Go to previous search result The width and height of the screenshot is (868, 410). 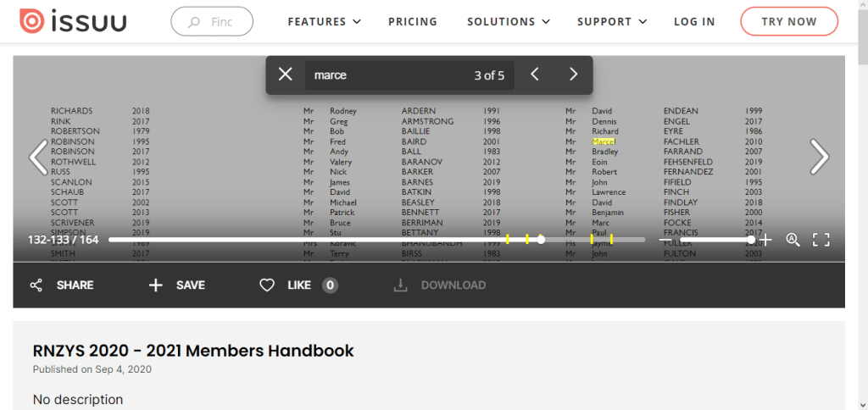(x=535, y=75)
